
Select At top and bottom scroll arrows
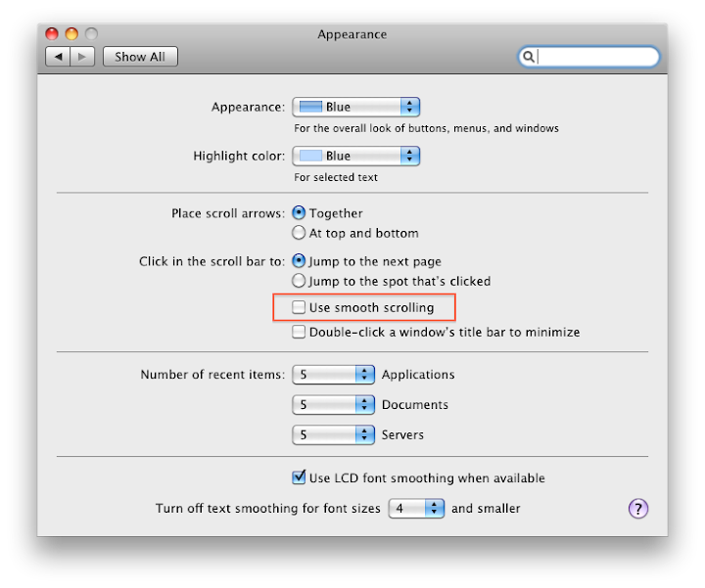click(299, 233)
